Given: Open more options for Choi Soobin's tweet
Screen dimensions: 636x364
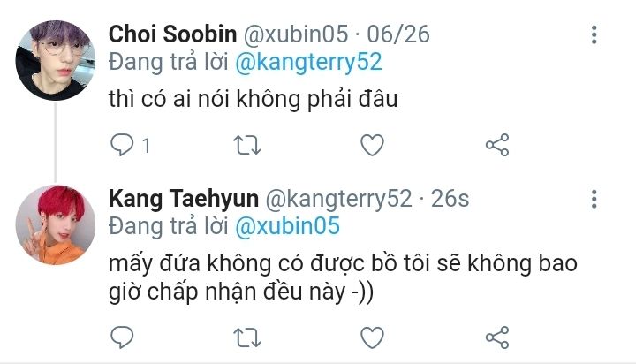Looking at the screenshot, I should point(594,35).
